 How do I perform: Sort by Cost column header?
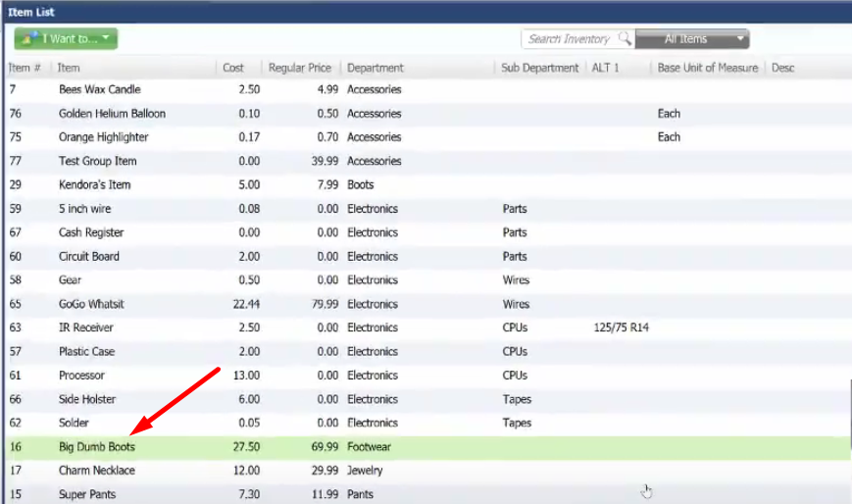click(x=233, y=68)
